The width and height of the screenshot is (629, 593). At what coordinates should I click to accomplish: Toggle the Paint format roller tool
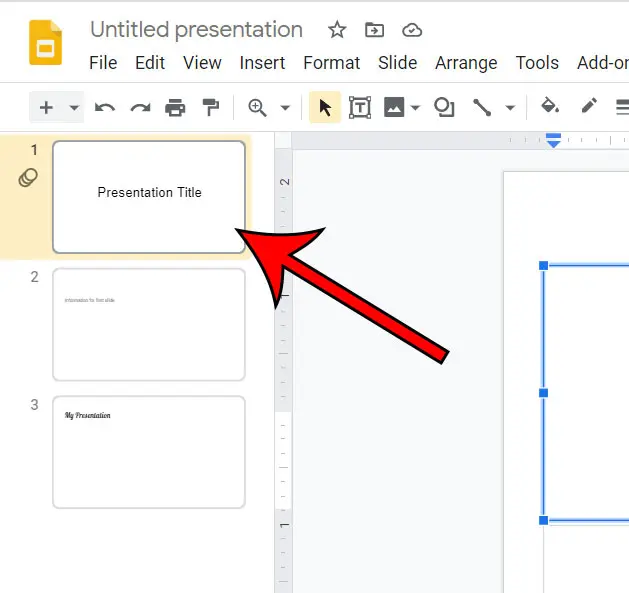(210, 107)
